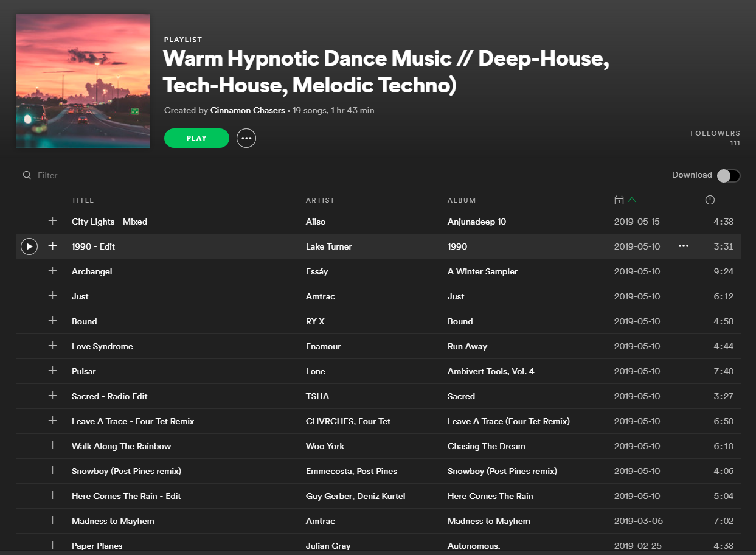
Task: Click the filter magnifying glass icon
Action: pos(27,175)
